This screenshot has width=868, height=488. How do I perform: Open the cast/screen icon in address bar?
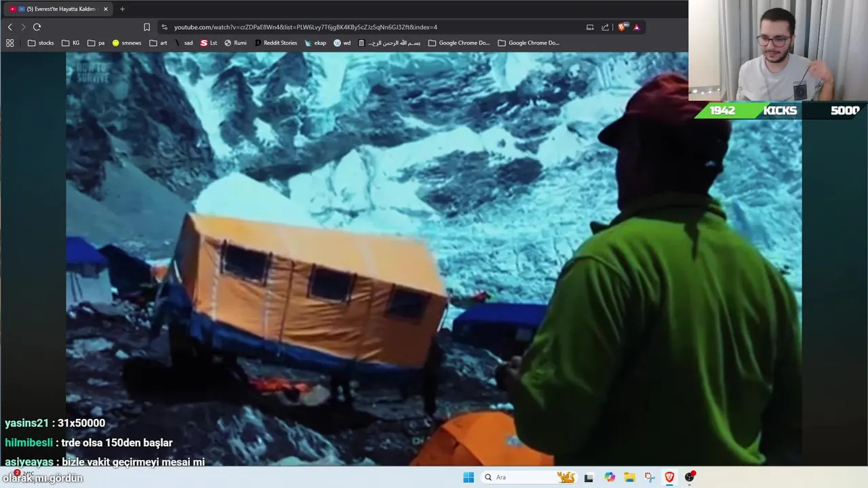point(590,27)
